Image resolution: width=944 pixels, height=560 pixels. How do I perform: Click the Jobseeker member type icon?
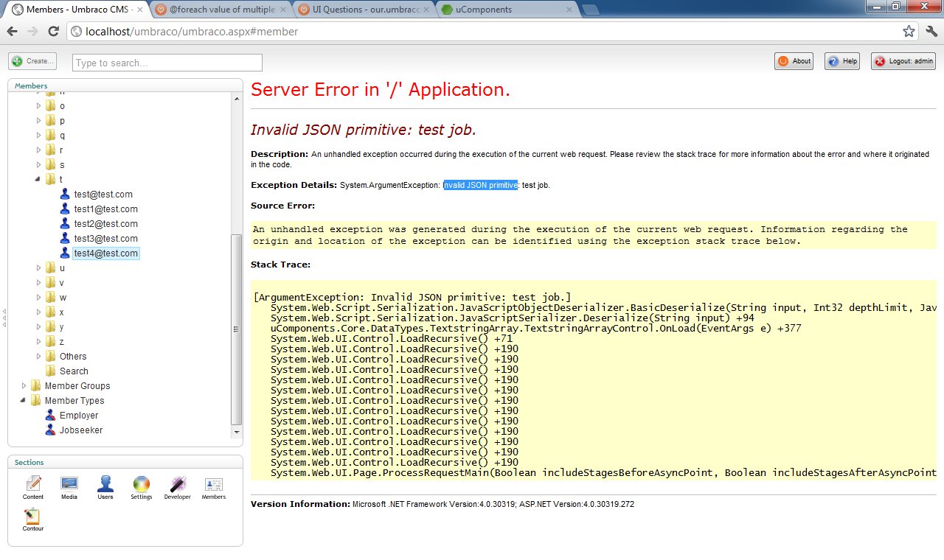click(50, 430)
